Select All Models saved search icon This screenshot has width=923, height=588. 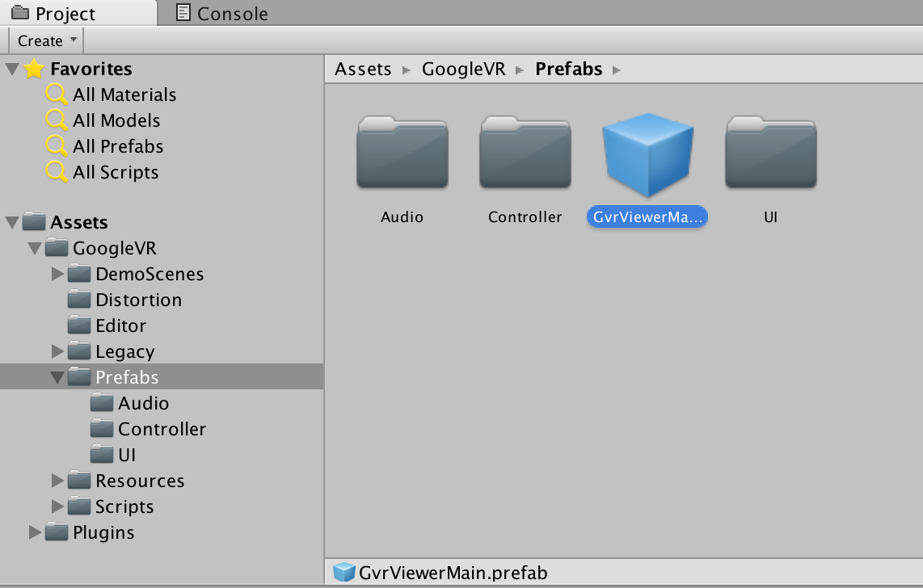(x=57, y=120)
